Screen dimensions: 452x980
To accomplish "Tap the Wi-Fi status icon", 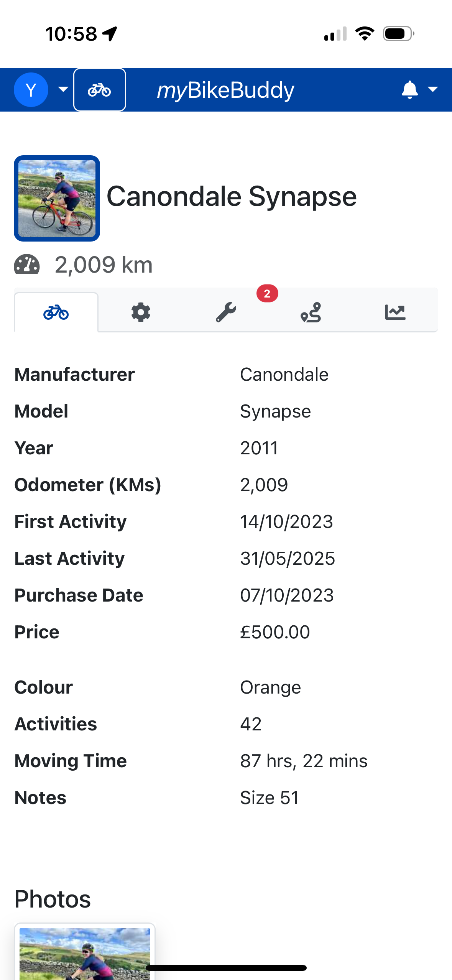I will [365, 34].
